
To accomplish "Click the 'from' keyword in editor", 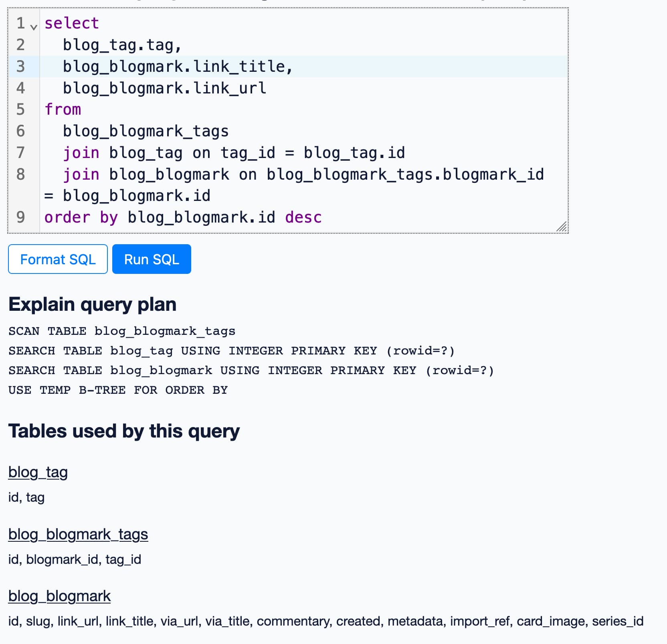I will [63, 109].
